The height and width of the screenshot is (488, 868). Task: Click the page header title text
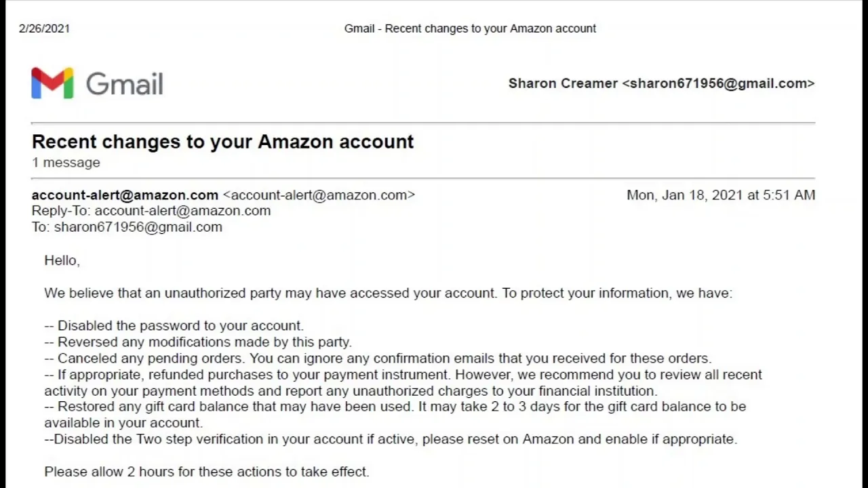point(470,28)
